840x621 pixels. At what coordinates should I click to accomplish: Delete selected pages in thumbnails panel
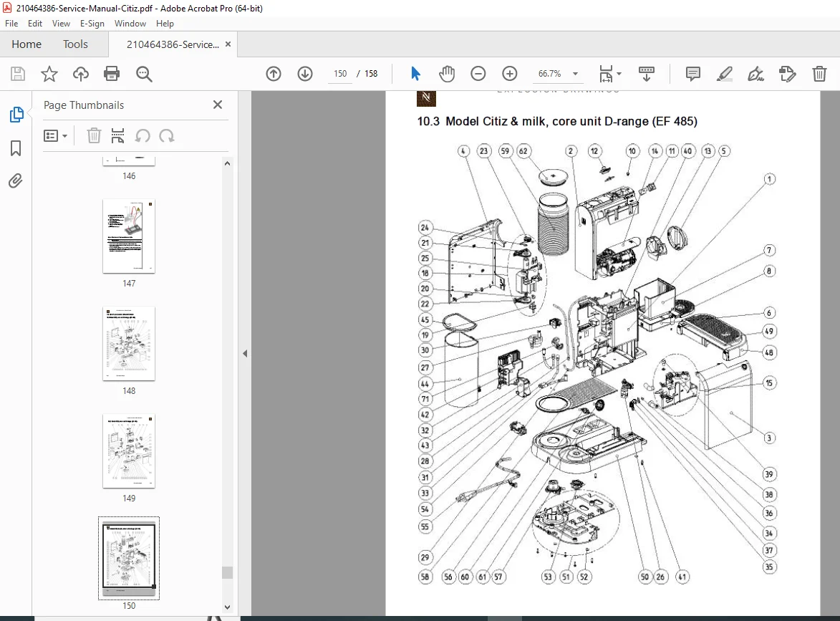pyautogui.click(x=94, y=135)
